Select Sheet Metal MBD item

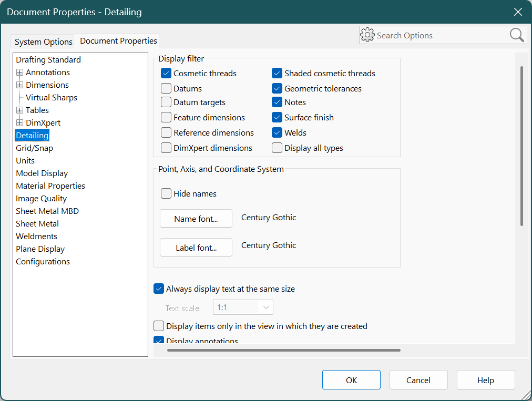pyautogui.click(x=47, y=211)
